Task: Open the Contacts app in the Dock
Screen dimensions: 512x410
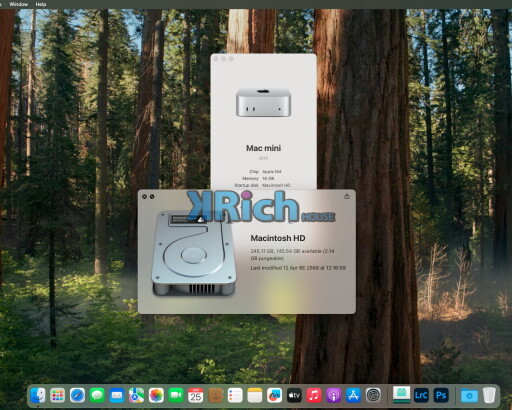Action: pyautogui.click(x=215, y=396)
